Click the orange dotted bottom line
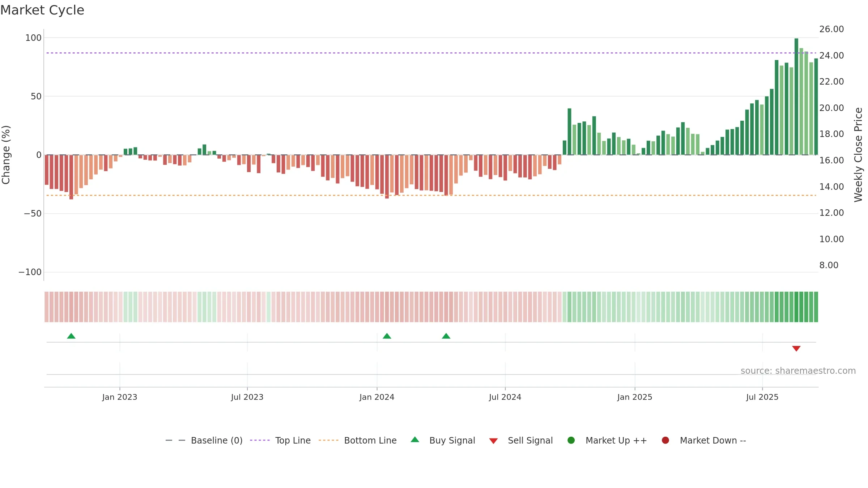Screen dimensions: 868x488 [x=431, y=195]
